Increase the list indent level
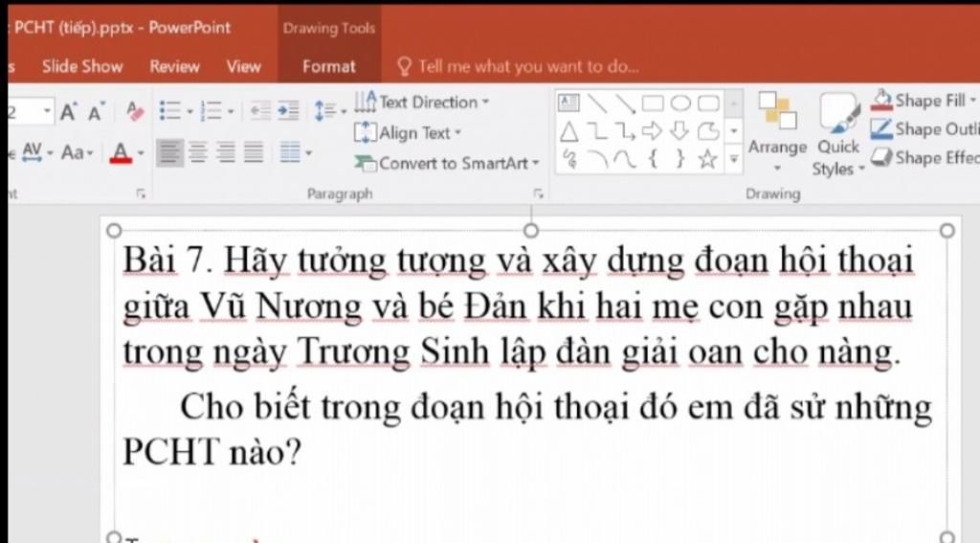Image resolution: width=980 pixels, height=543 pixels. [x=288, y=111]
